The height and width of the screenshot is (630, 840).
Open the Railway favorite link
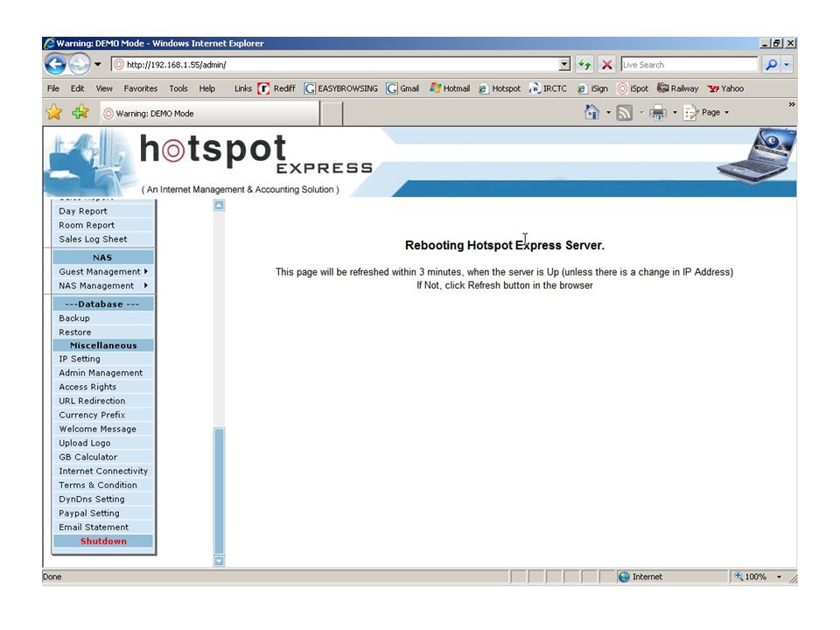(677, 88)
